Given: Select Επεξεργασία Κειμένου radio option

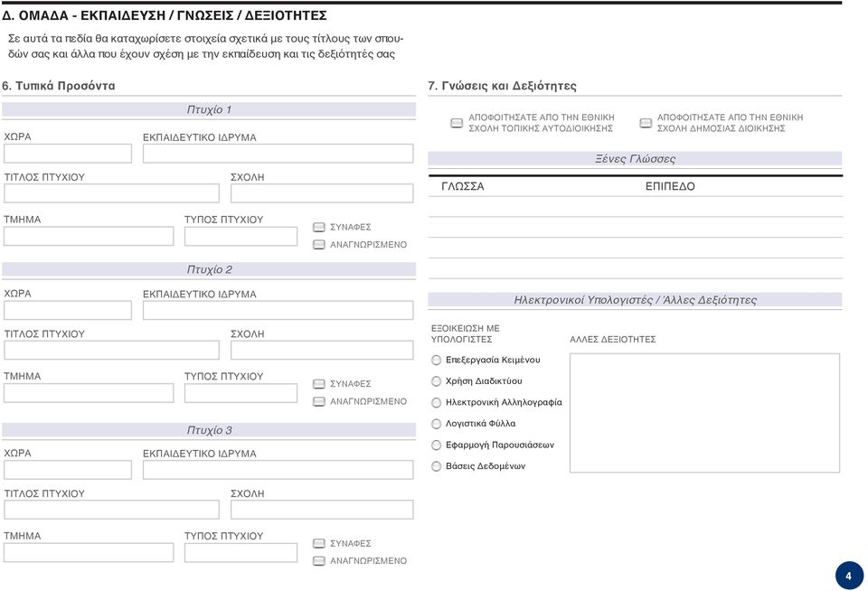Looking at the screenshot, I should coord(436,361).
